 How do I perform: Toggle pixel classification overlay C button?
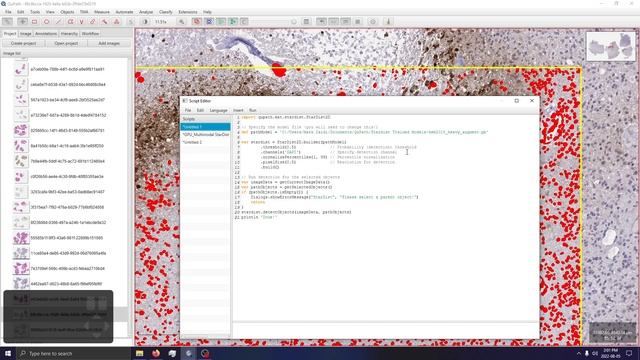[244, 22]
